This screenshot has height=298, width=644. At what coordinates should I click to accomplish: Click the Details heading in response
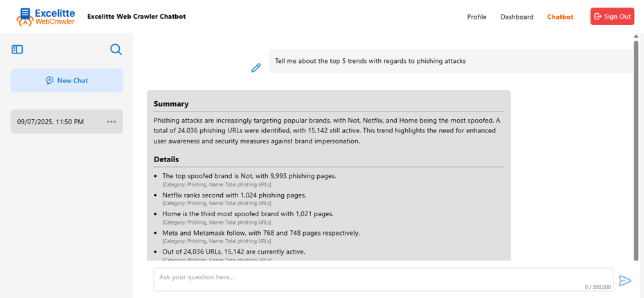(166, 159)
